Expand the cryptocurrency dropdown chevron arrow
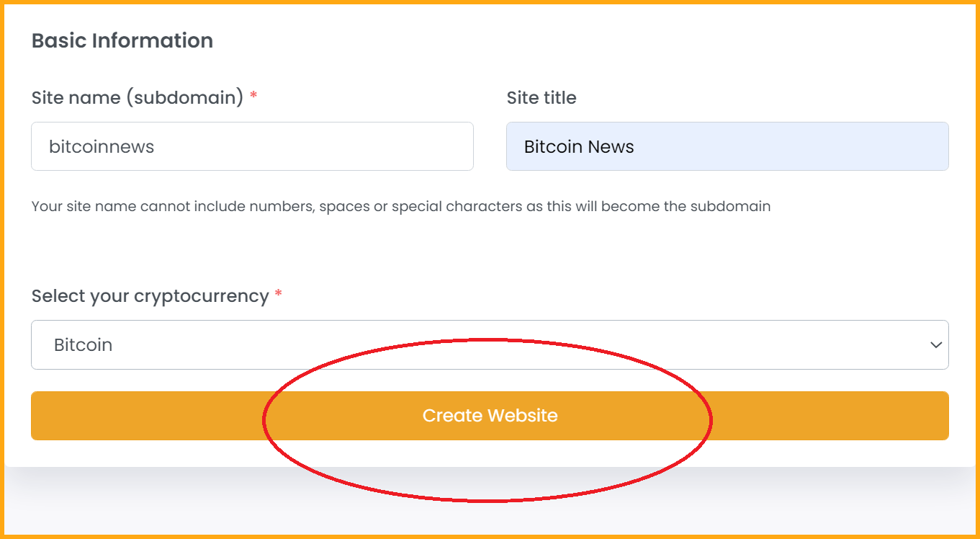 936,345
